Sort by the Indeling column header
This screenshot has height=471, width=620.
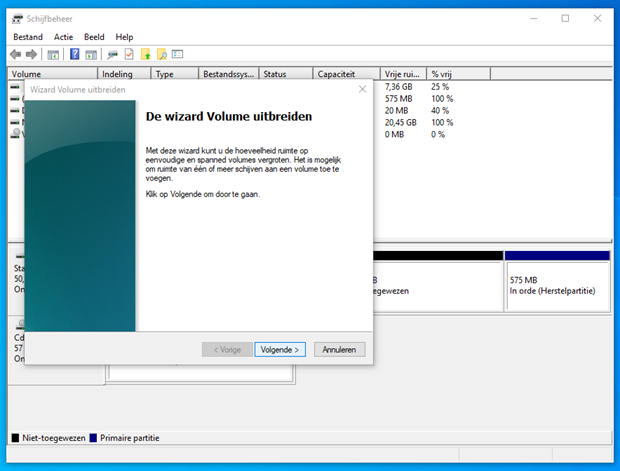point(124,74)
